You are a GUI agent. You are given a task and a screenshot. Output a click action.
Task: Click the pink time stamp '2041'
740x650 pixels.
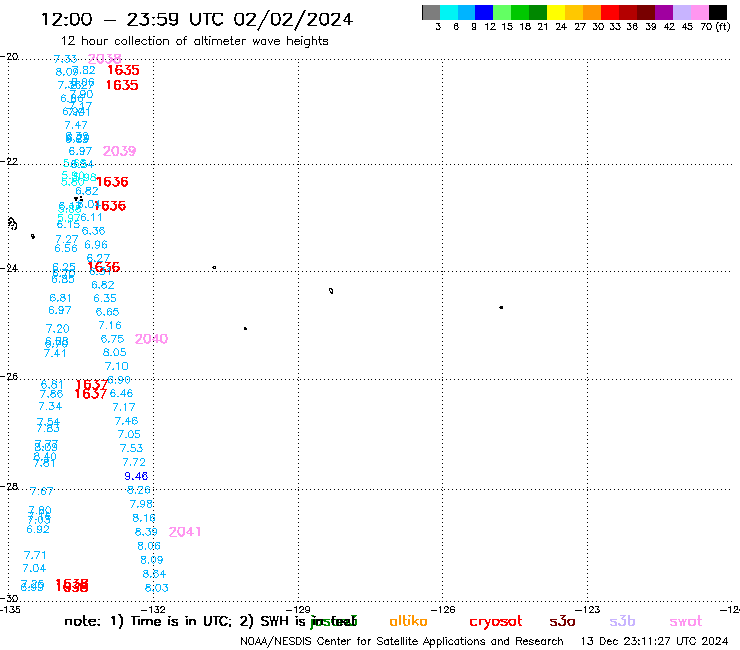(x=185, y=532)
